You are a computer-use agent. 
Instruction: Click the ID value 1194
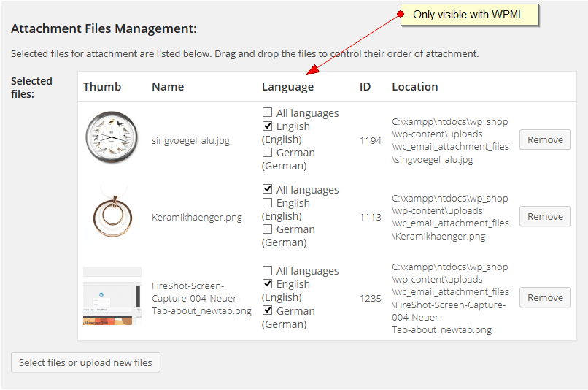pyautogui.click(x=371, y=141)
